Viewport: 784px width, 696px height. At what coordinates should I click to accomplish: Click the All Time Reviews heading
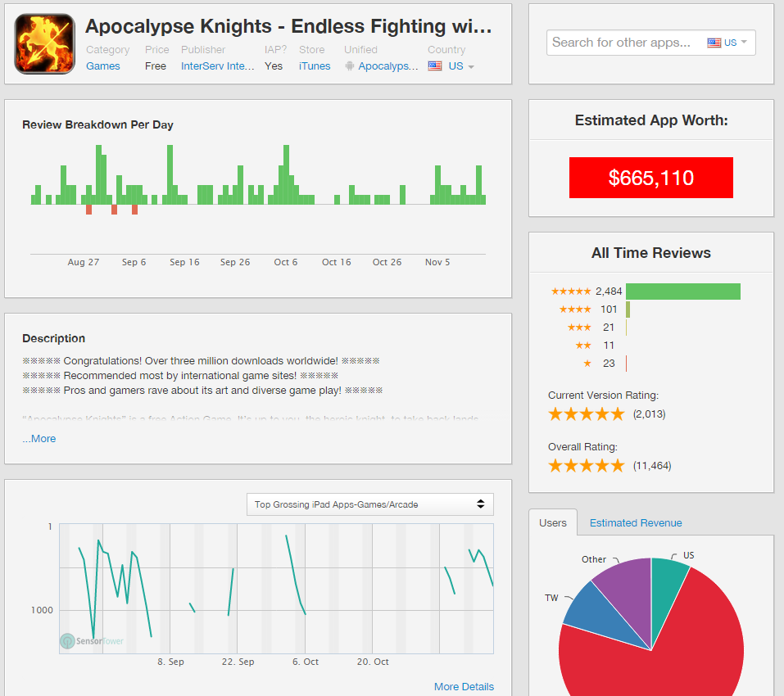651,253
